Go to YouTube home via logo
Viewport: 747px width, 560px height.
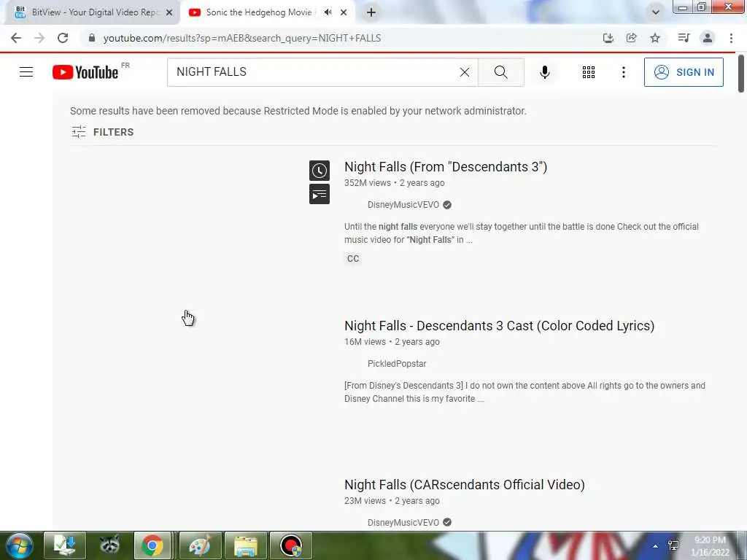[x=85, y=72]
